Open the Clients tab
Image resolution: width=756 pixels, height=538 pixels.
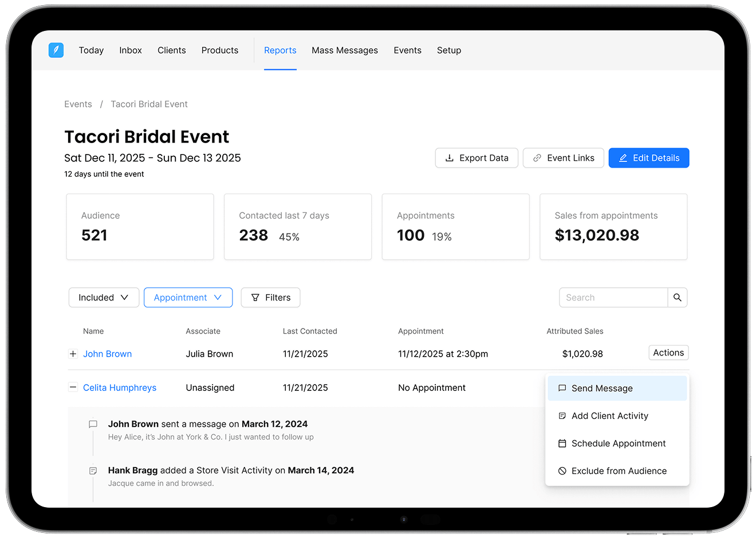tap(172, 50)
